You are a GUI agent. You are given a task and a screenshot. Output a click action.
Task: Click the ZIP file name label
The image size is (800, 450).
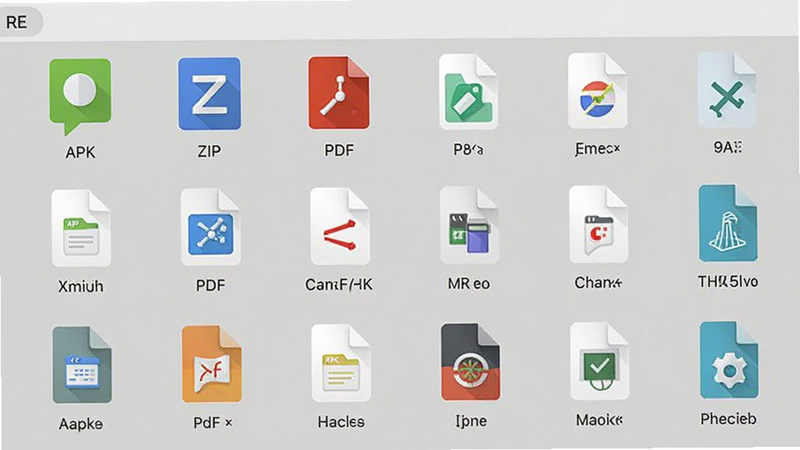click(x=209, y=151)
